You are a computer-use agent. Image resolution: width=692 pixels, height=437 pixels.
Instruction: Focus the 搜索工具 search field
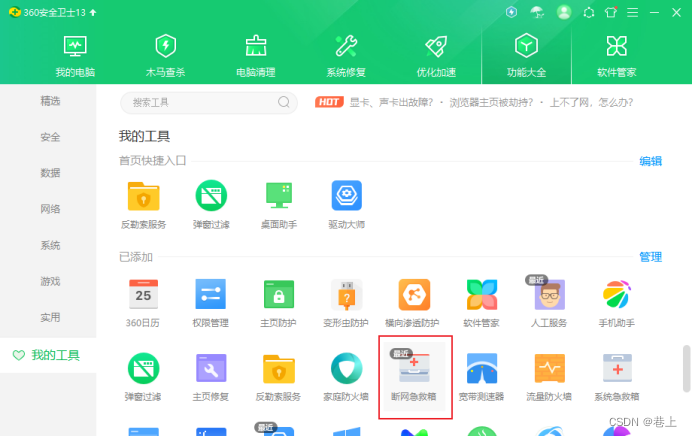pos(209,103)
